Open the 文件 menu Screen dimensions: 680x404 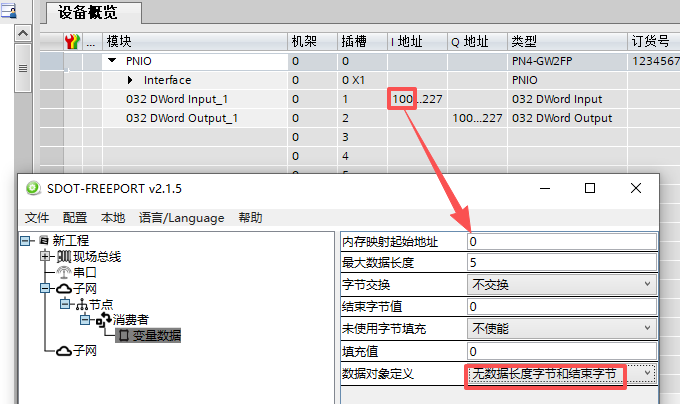point(37,217)
